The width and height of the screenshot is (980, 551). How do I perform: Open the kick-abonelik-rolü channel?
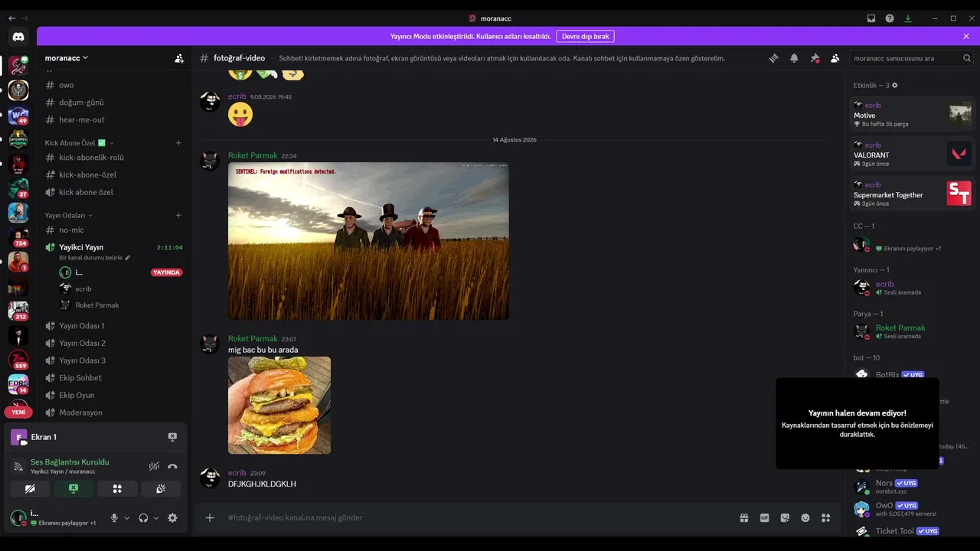point(113,158)
